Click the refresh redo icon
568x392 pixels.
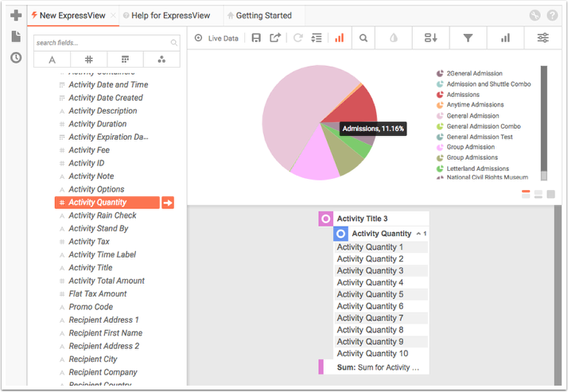(298, 37)
